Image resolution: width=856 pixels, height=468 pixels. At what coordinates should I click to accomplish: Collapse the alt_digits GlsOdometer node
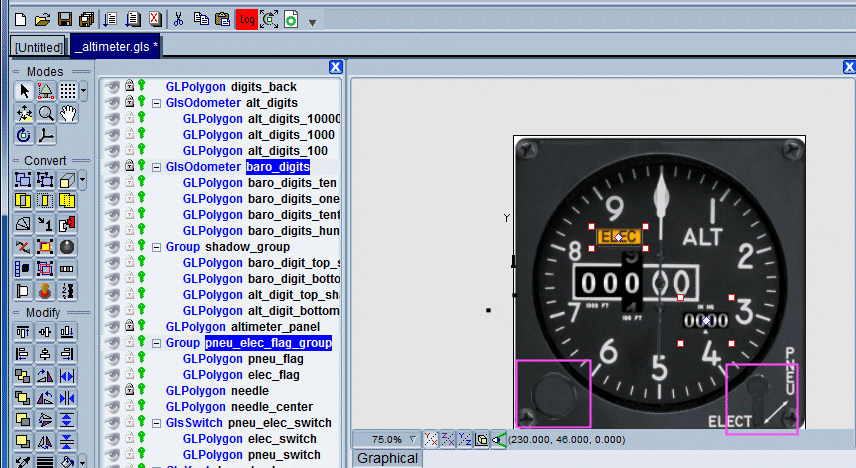point(156,103)
